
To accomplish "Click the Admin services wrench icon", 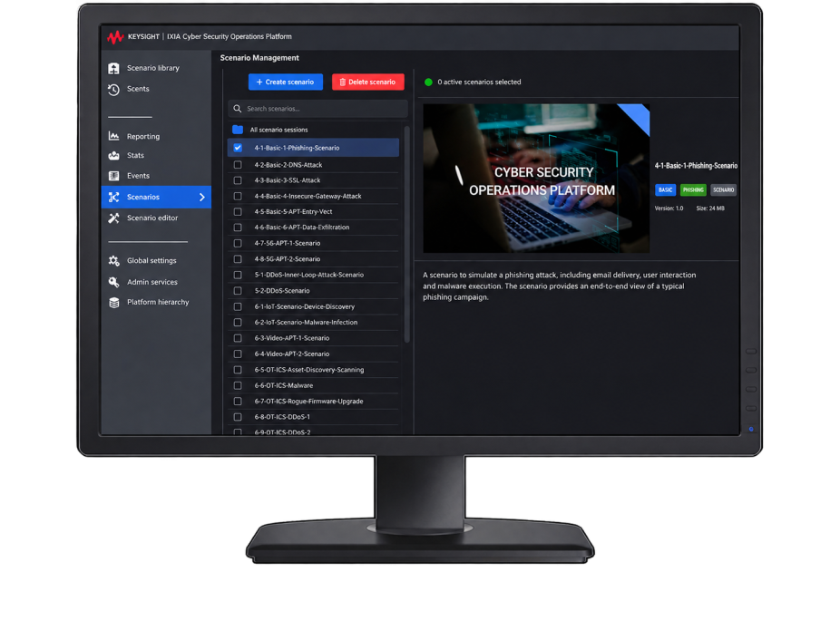I will [113, 282].
